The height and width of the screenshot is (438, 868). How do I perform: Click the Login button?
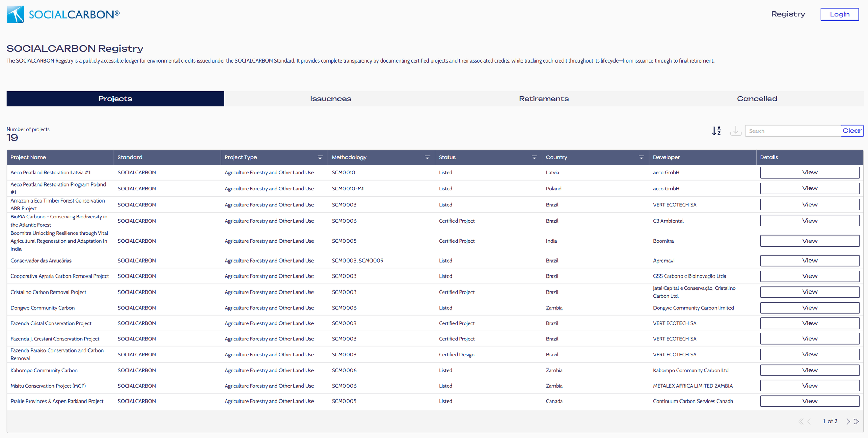tap(840, 14)
